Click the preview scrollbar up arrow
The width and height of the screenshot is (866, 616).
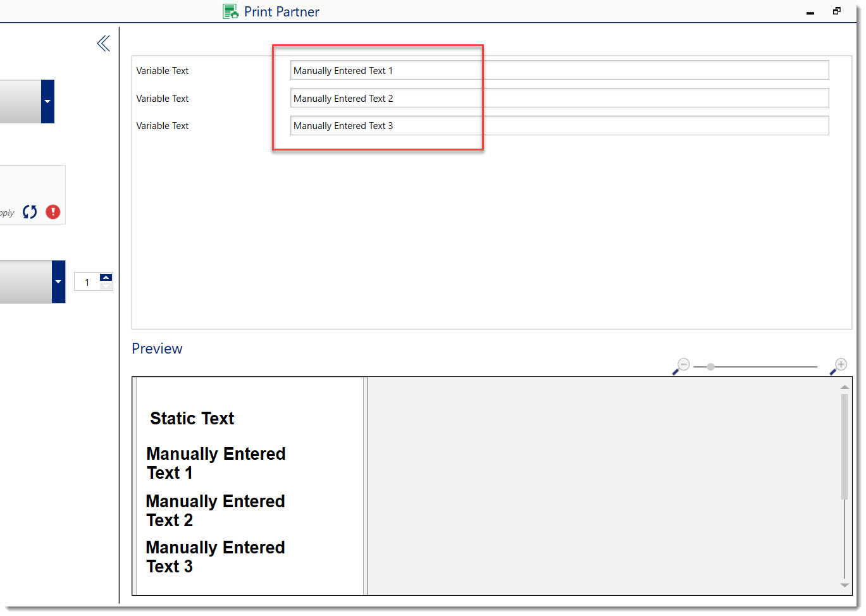pyautogui.click(x=844, y=387)
